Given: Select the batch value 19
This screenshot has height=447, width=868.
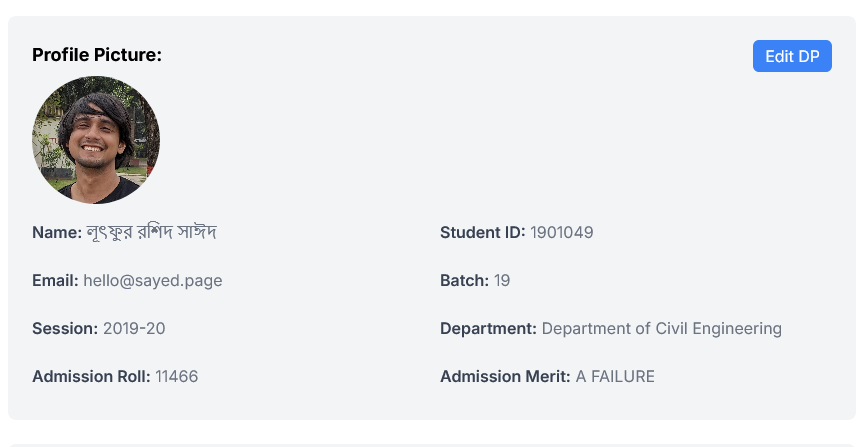Looking at the screenshot, I should (502, 281).
